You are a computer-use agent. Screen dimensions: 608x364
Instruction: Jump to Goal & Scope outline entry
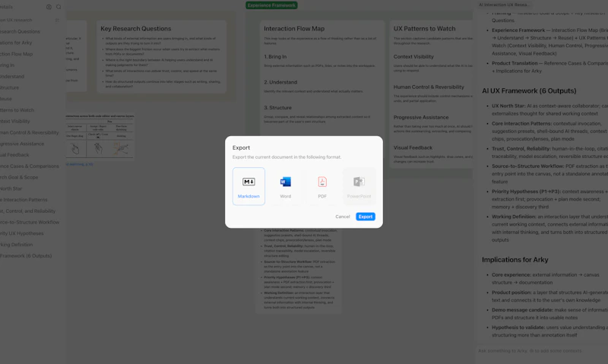coord(19,178)
